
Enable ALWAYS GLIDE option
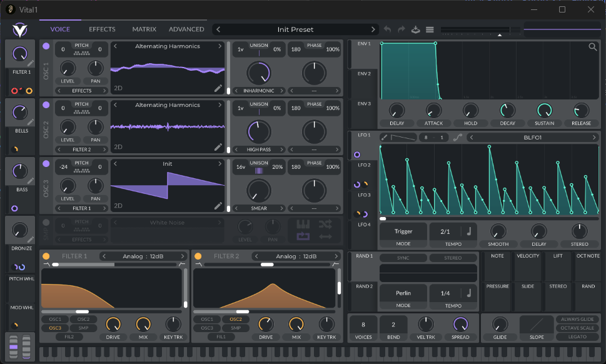(x=577, y=319)
